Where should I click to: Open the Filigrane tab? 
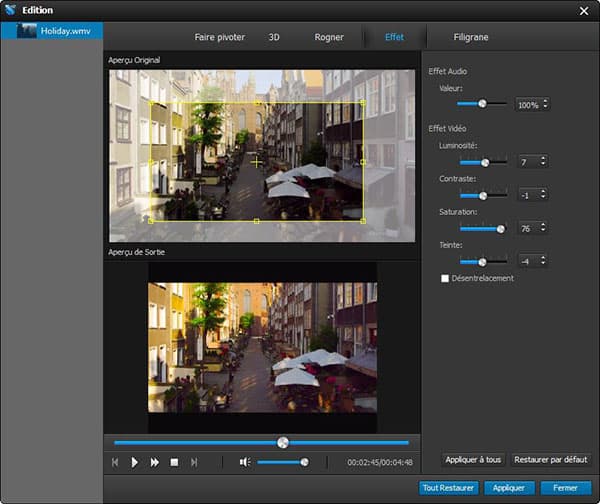tap(469, 37)
